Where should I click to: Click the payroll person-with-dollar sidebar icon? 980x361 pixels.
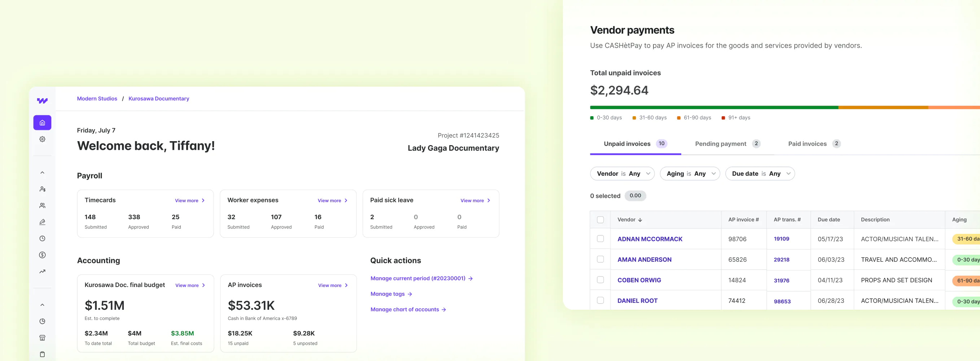click(42, 189)
